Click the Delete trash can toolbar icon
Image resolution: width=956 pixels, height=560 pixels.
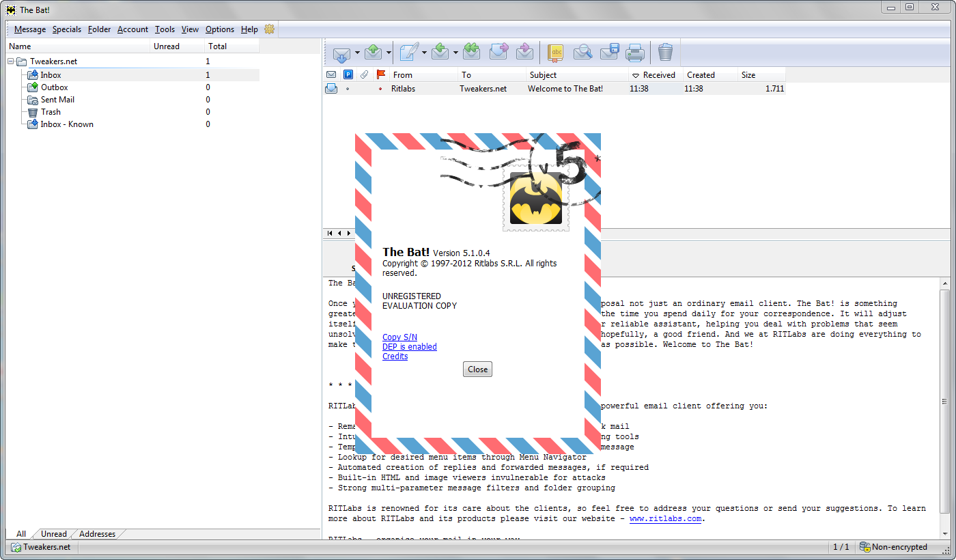(666, 52)
